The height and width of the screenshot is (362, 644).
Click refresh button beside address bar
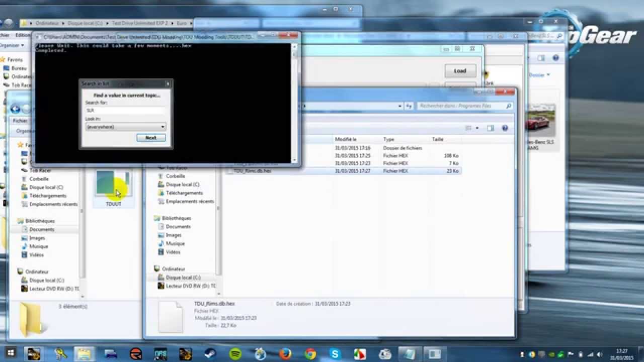point(409,106)
